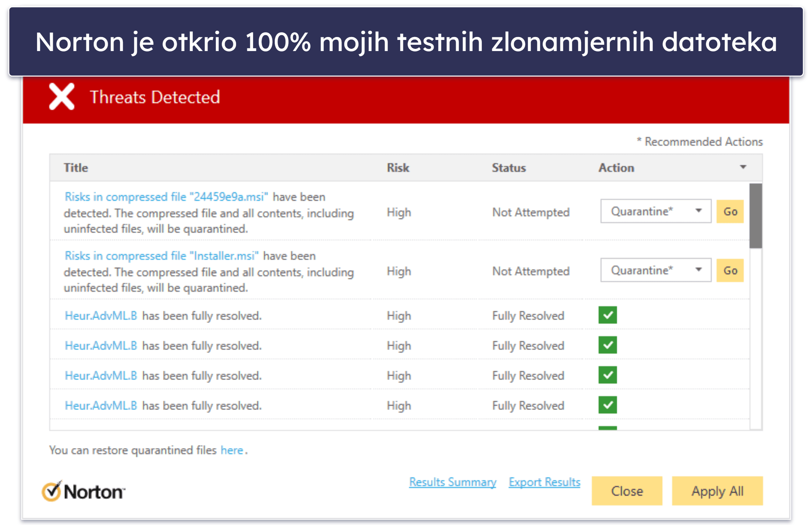
Task: Click Go for the Installer.msi row
Action: coord(730,270)
